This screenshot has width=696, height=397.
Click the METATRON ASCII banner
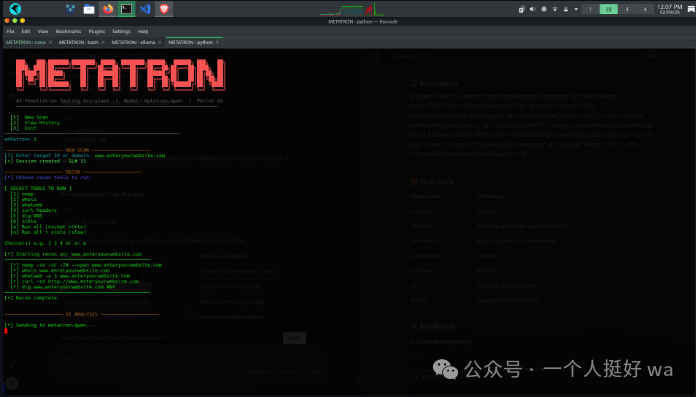(x=120, y=75)
